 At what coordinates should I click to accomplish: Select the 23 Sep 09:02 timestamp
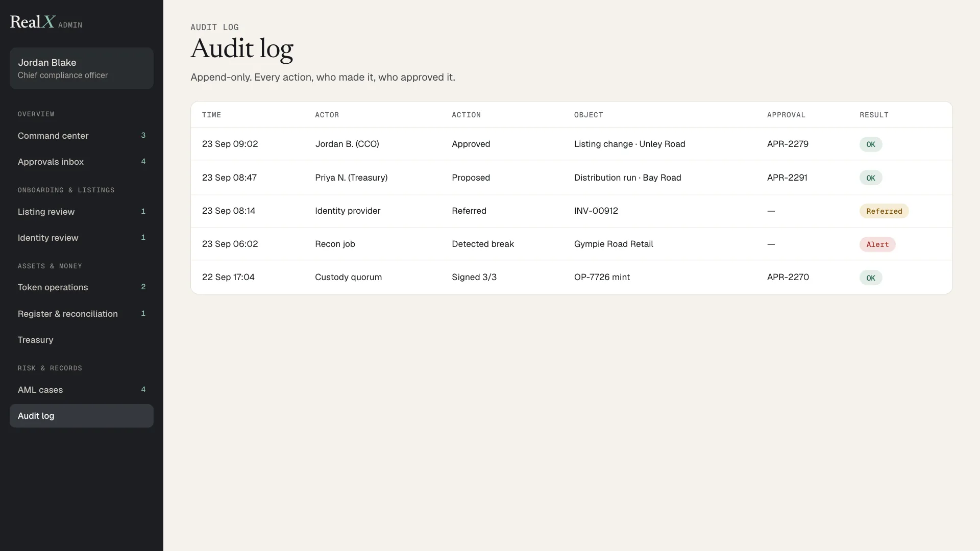click(x=230, y=144)
